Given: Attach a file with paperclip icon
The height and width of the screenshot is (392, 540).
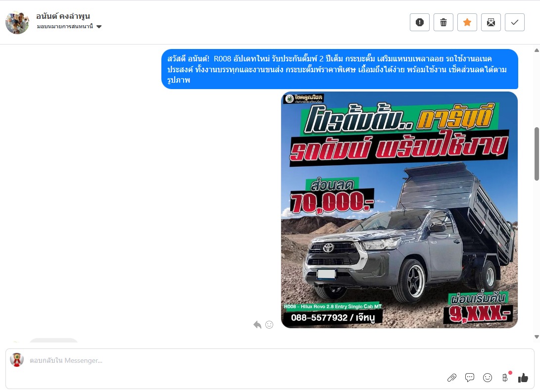Looking at the screenshot, I should [452, 378].
